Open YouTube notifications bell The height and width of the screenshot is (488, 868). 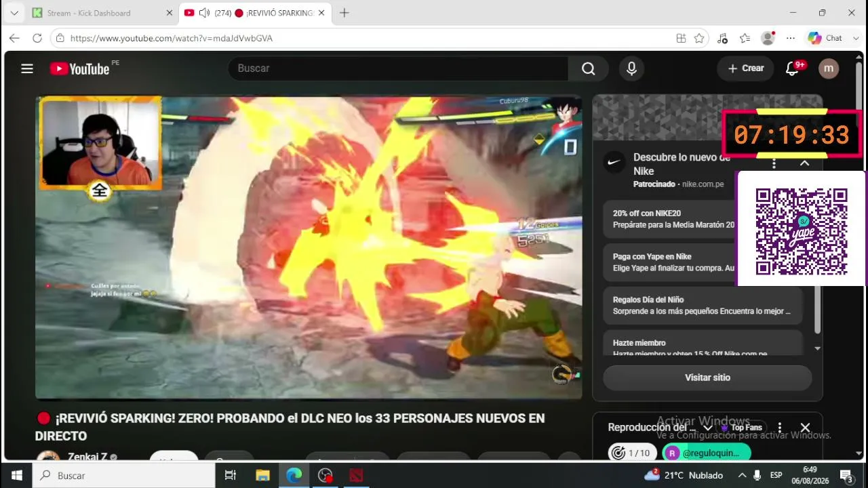(x=792, y=68)
